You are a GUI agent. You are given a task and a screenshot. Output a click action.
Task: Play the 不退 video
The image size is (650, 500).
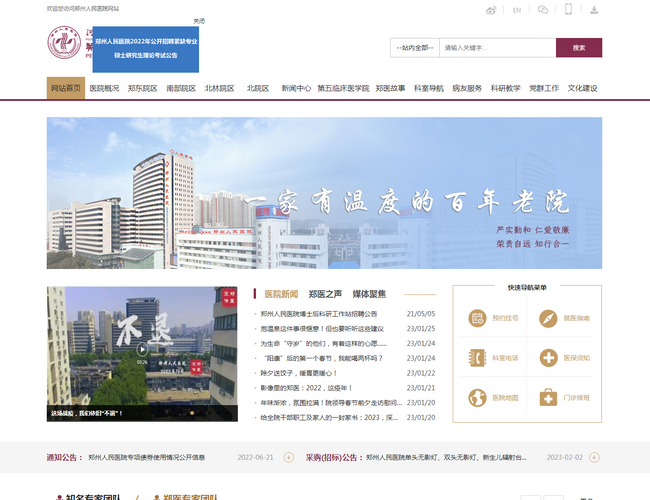(x=142, y=349)
